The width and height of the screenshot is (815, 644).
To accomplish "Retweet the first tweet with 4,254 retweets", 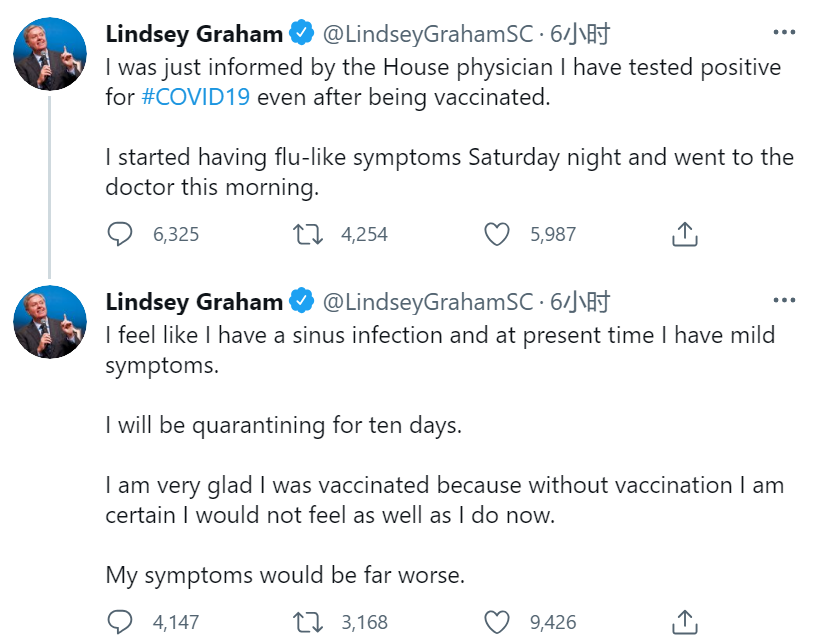I will (x=309, y=235).
